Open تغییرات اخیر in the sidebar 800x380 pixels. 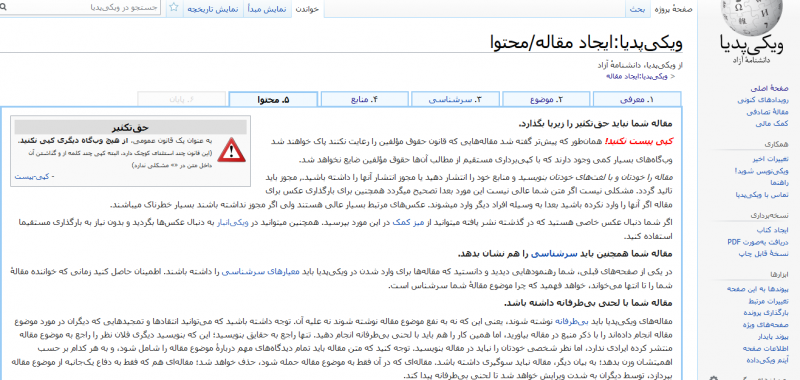pyautogui.click(x=770, y=159)
